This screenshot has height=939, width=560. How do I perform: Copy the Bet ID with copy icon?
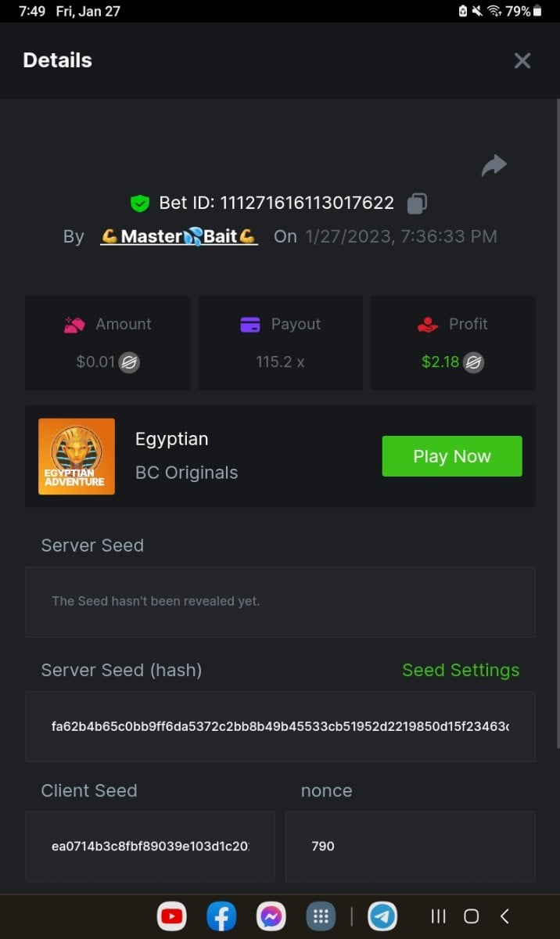point(417,203)
